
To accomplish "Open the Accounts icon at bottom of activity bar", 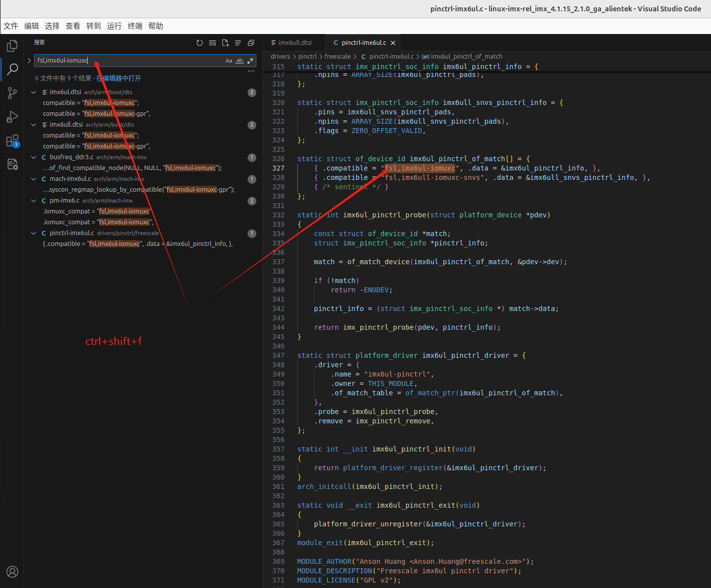I will (12, 572).
